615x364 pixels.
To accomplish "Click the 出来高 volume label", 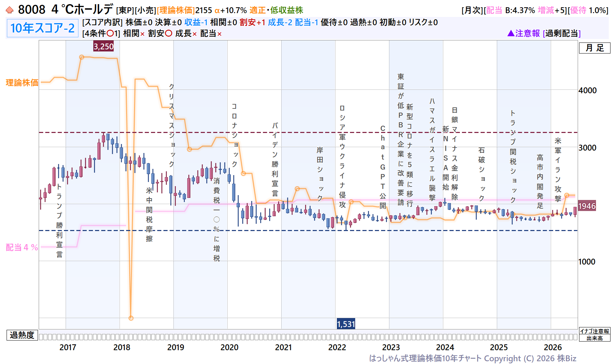I will (x=595, y=338).
